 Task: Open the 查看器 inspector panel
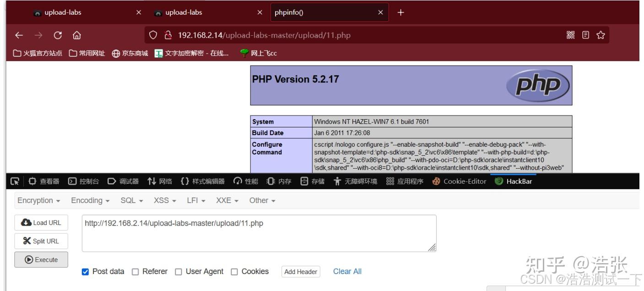[x=44, y=181]
